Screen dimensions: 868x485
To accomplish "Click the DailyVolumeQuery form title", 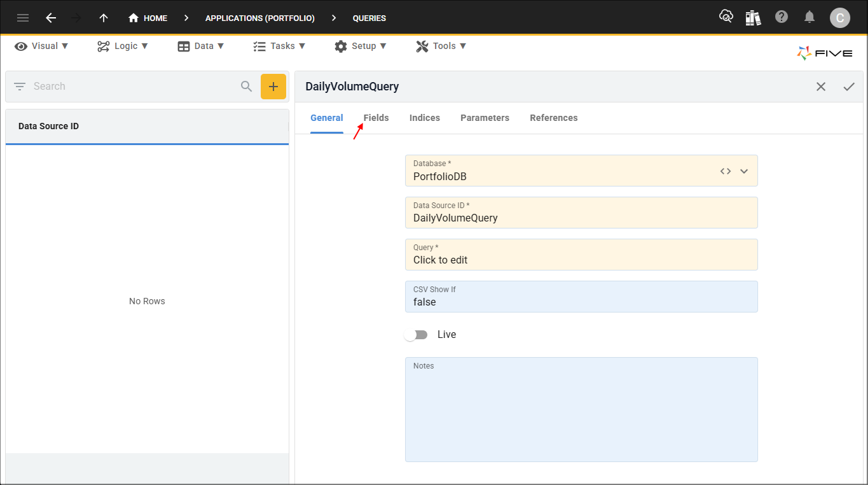I will pos(352,87).
